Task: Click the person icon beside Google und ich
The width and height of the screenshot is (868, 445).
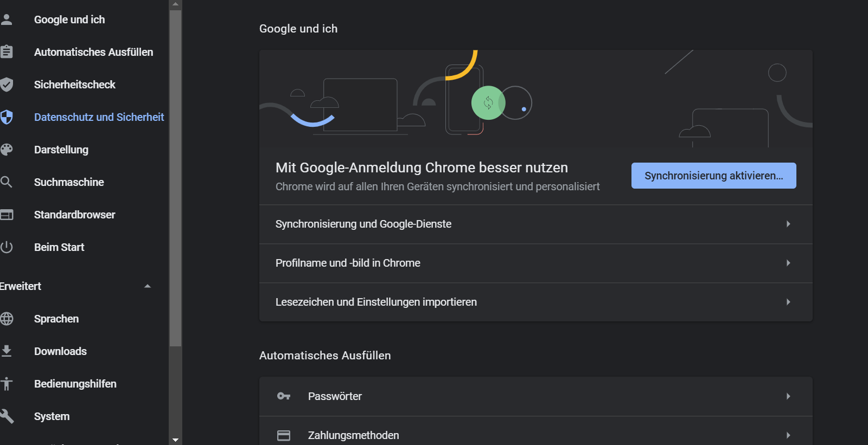Action: [x=7, y=20]
